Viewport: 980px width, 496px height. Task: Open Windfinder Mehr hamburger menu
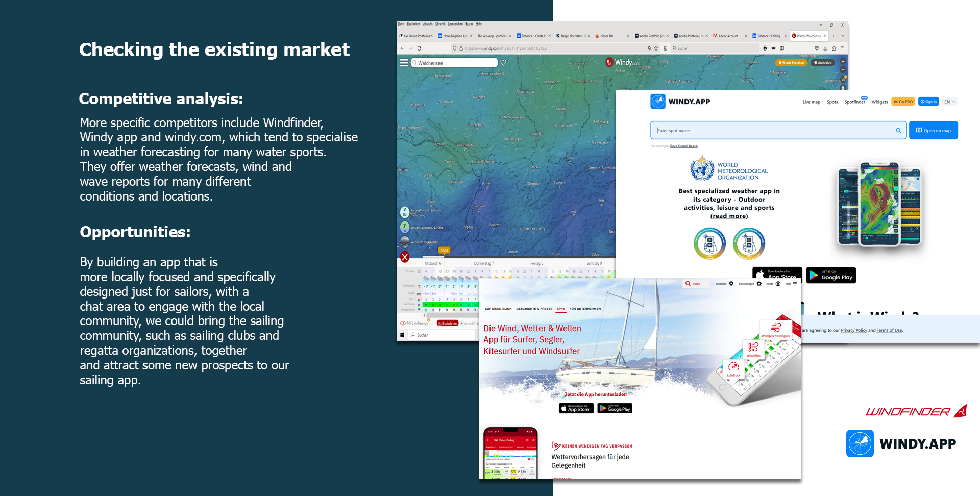[x=795, y=284]
